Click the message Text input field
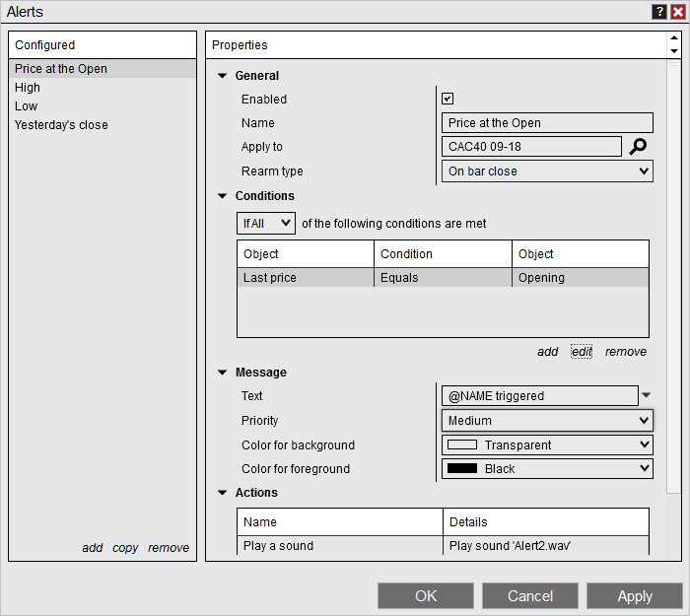Image resolution: width=690 pixels, height=616 pixels. 540,395
